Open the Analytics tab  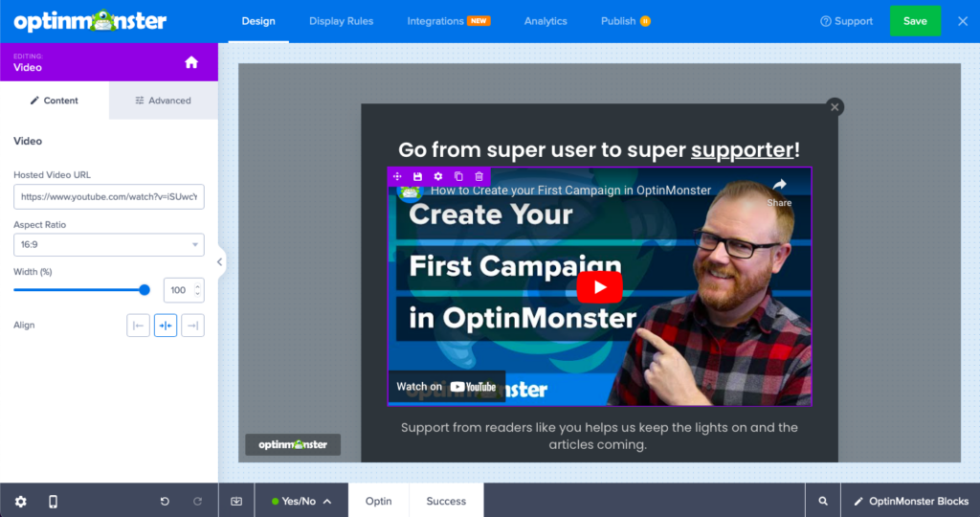point(546,21)
